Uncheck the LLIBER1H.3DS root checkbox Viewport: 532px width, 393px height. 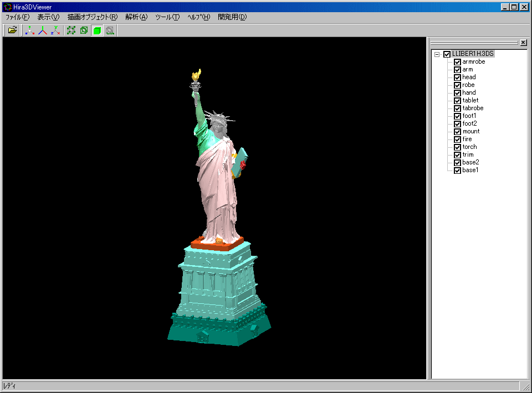447,54
